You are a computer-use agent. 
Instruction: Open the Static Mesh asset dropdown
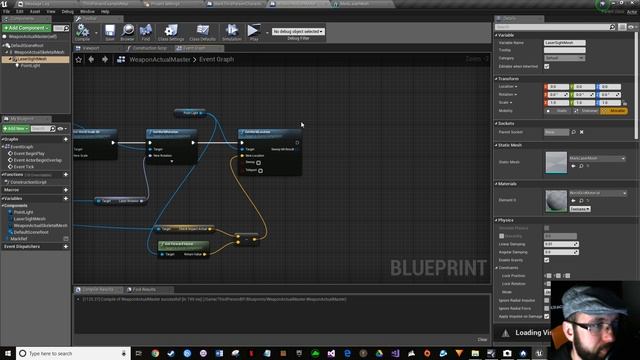(597, 158)
